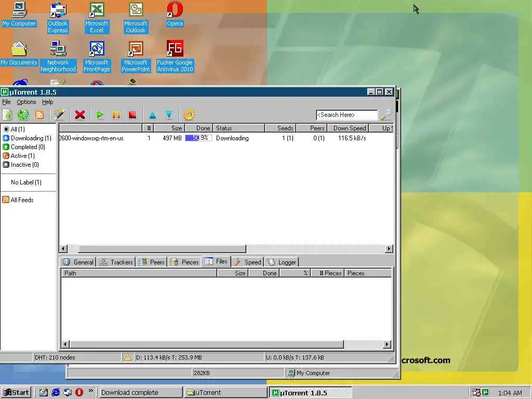Viewport: 532px width, 399px height.
Task: Click the # Pieces column header
Action: point(327,273)
